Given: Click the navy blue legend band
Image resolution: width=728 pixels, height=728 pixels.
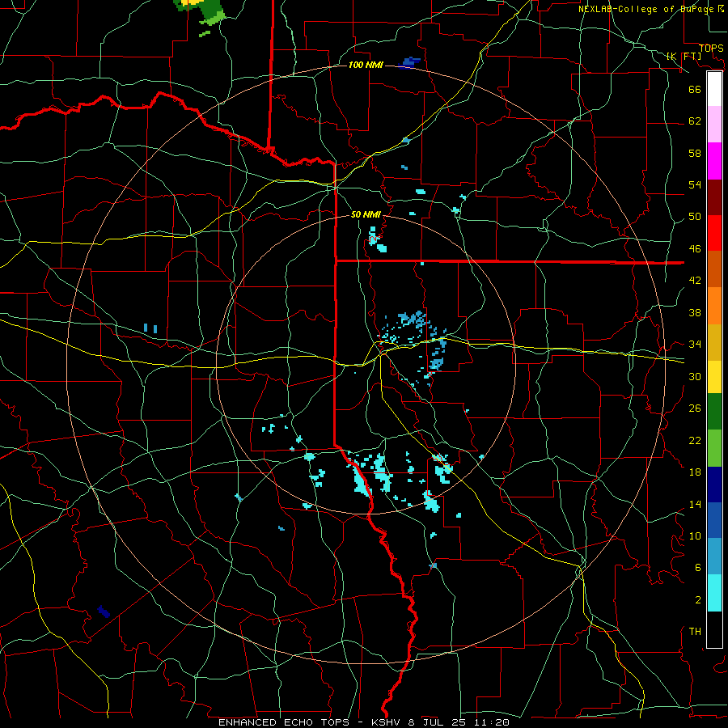Looking at the screenshot, I should tap(714, 485).
